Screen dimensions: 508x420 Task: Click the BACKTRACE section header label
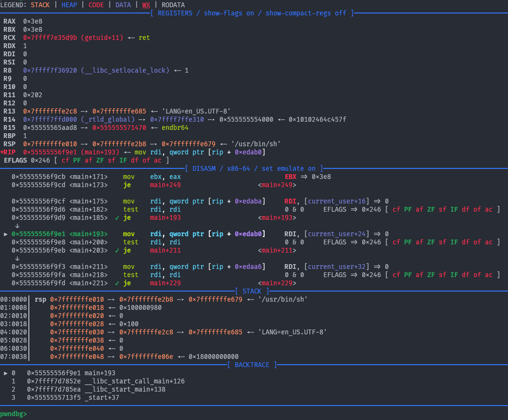[x=252, y=365]
